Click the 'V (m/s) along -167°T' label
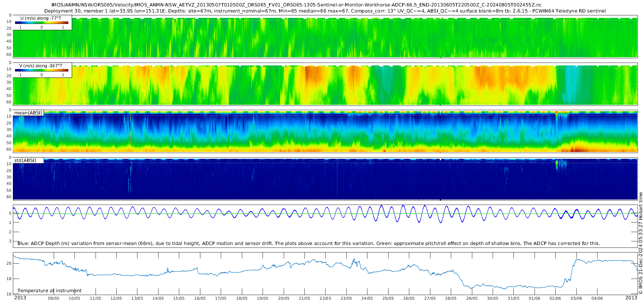 41,66
